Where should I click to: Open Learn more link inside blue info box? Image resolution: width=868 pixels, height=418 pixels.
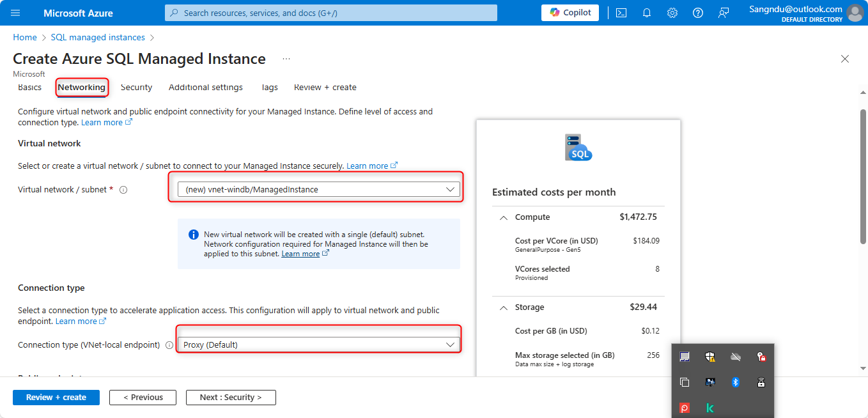[x=306, y=254]
